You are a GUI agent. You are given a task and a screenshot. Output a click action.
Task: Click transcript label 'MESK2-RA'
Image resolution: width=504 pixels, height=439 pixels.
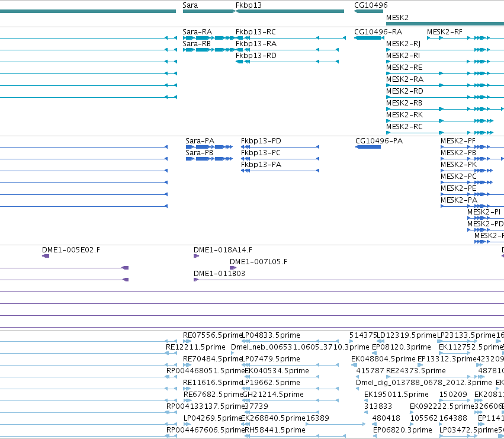tap(405, 79)
